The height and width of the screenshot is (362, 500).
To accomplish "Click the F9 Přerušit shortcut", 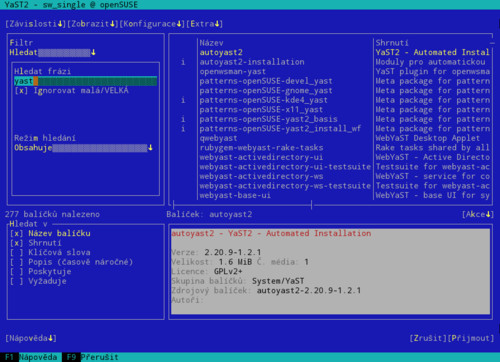I will pyautogui.click(x=90, y=357).
